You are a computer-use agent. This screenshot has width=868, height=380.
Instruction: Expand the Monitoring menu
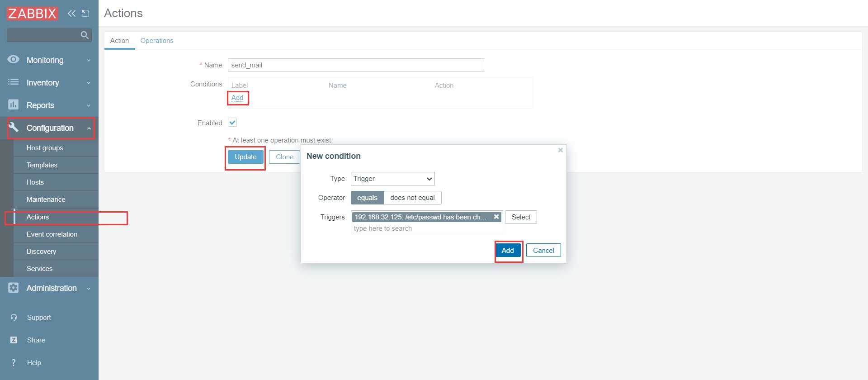(x=49, y=60)
